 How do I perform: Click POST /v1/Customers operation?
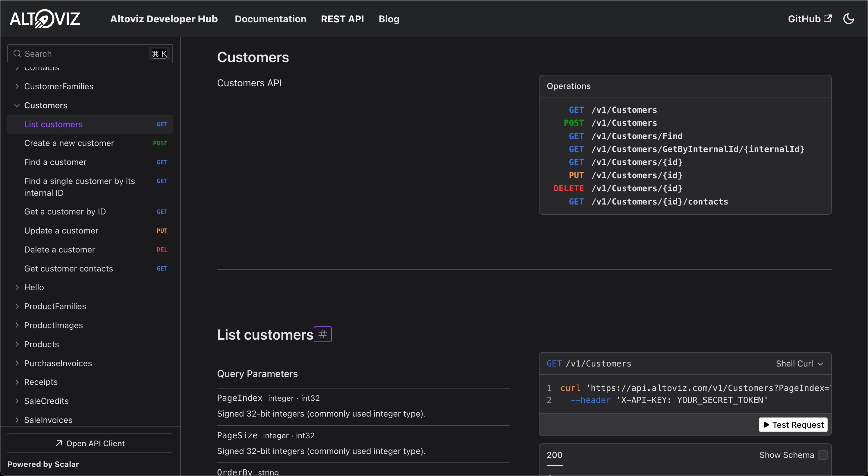610,123
